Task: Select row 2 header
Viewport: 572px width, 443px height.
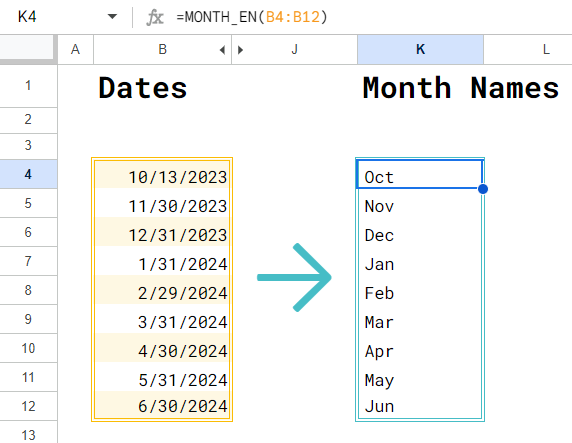Action: coord(28,120)
